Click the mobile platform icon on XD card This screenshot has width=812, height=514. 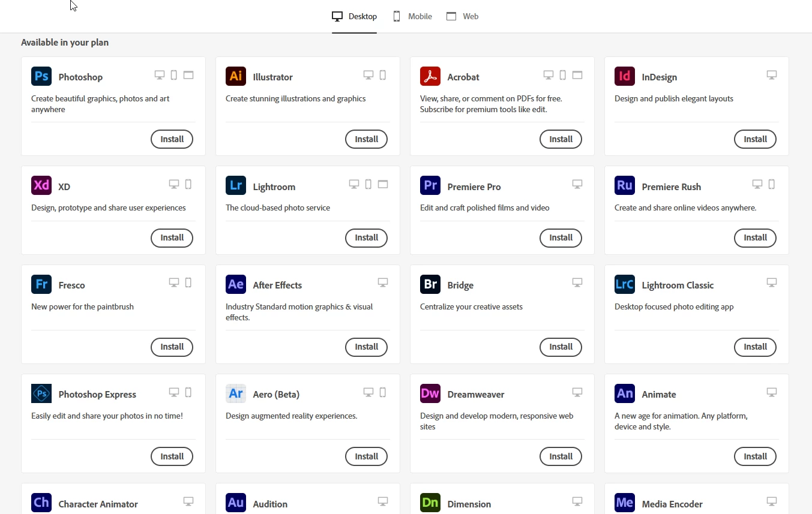(x=188, y=184)
